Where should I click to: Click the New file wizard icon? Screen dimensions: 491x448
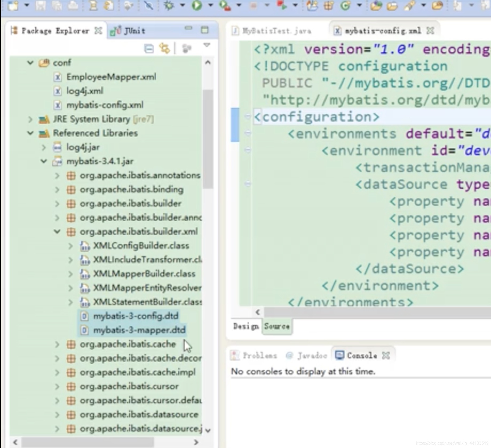coord(13,5)
